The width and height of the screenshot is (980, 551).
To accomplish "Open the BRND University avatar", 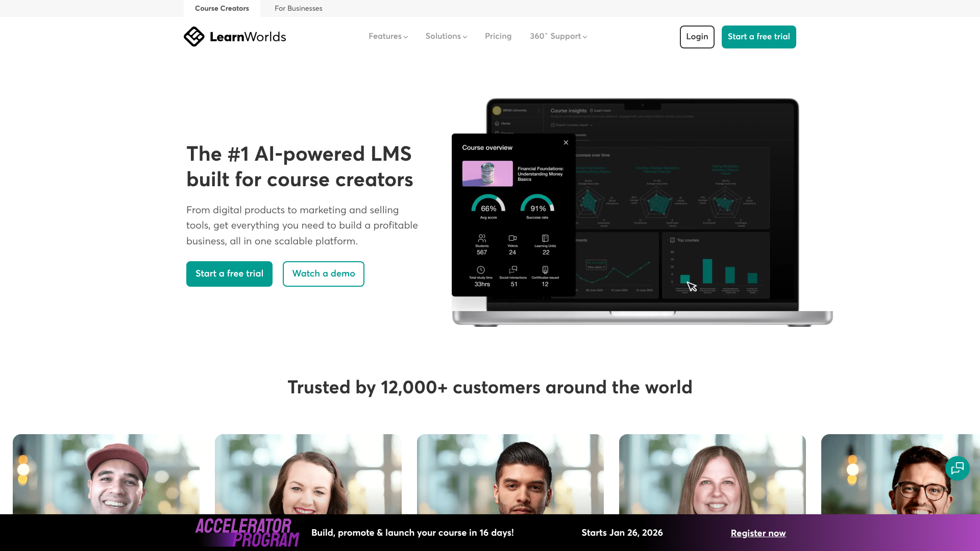I will click(x=497, y=110).
